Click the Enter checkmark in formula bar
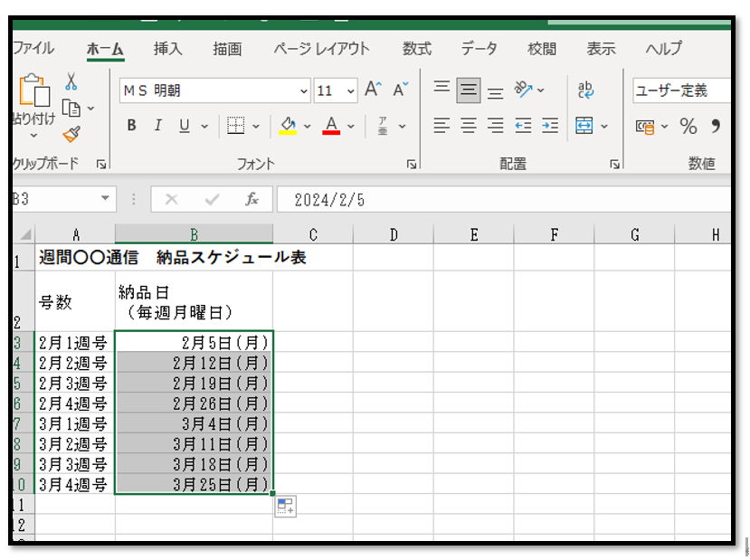This screenshot has height=560, width=750. click(212, 199)
